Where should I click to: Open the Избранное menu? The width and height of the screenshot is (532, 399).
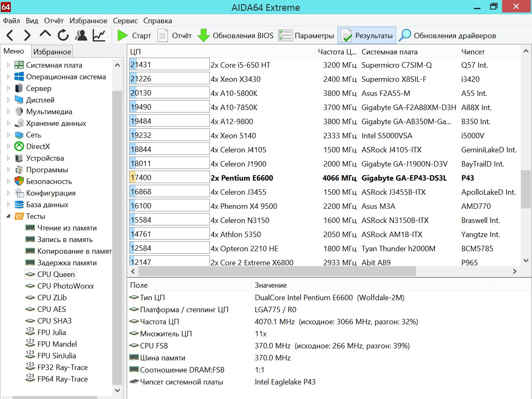click(x=88, y=21)
